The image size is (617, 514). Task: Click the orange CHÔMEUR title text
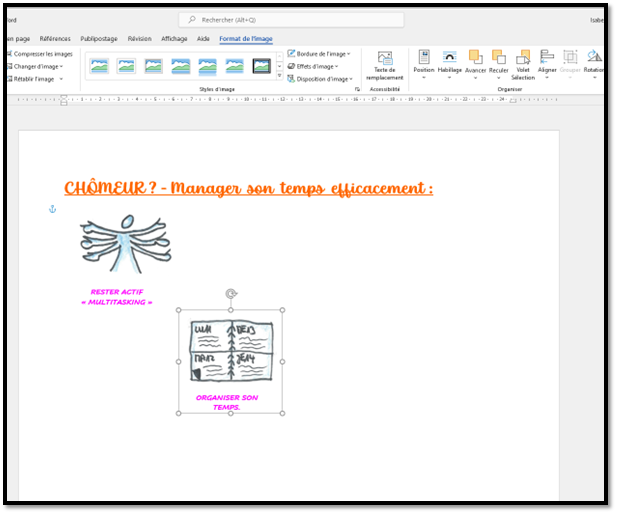coord(249,189)
